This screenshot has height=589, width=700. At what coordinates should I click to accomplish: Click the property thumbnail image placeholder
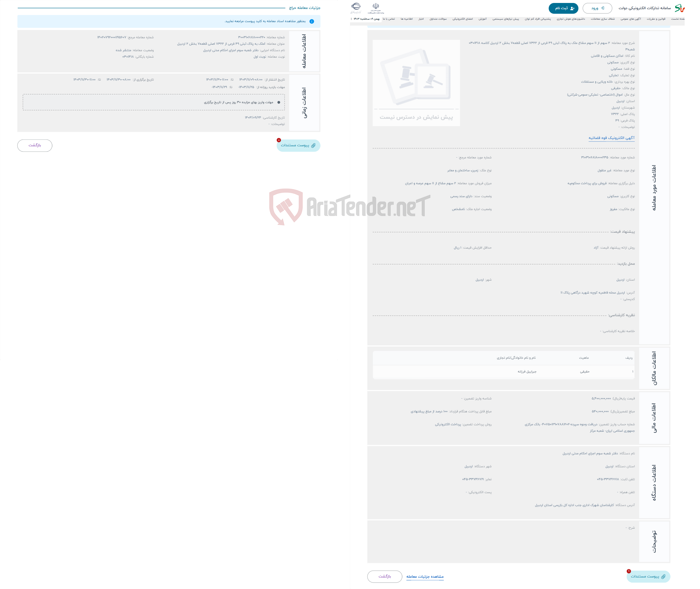tap(415, 82)
